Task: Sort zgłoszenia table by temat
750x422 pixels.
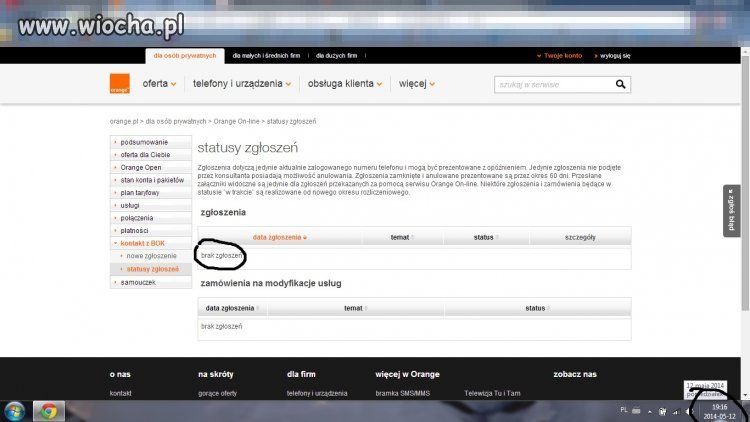Action: tap(402, 237)
